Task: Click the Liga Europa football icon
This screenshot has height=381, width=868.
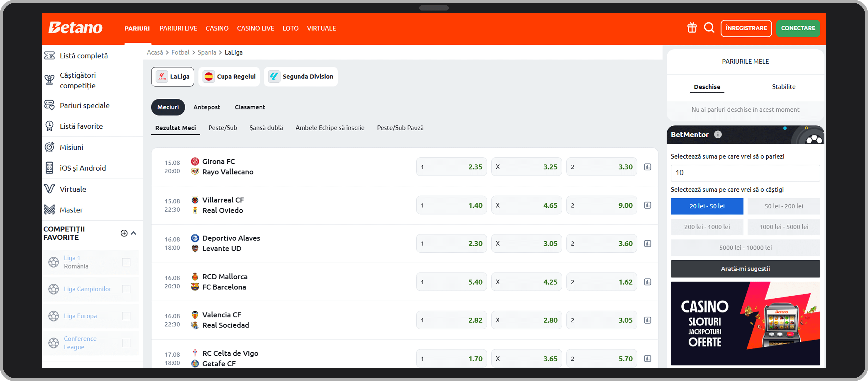Action: [54, 316]
